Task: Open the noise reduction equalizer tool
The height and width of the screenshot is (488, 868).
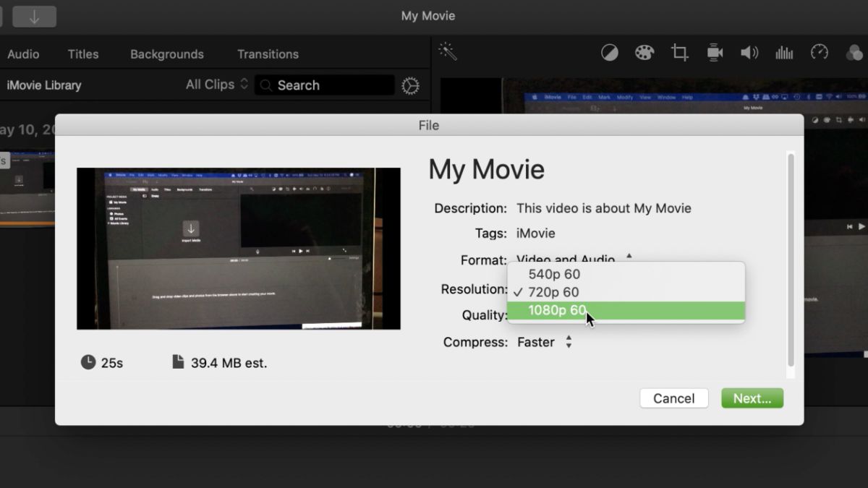Action: [784, 53]
